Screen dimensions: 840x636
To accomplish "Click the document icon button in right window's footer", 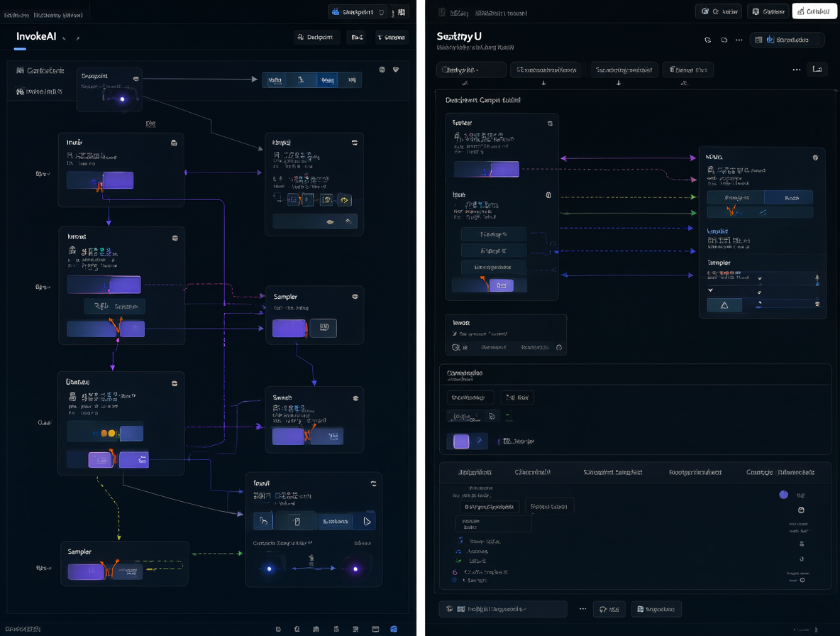I will [x=656, y=609].
